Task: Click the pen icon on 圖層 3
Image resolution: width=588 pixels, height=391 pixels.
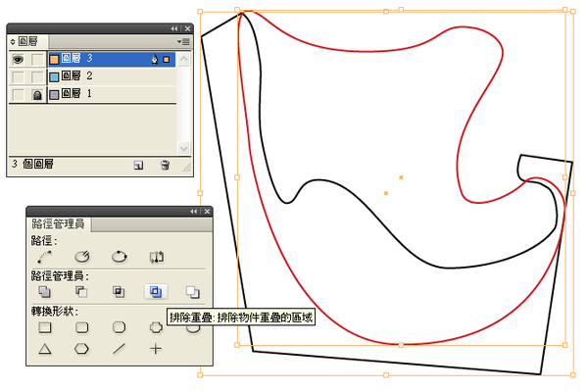Action: (155, 59)
